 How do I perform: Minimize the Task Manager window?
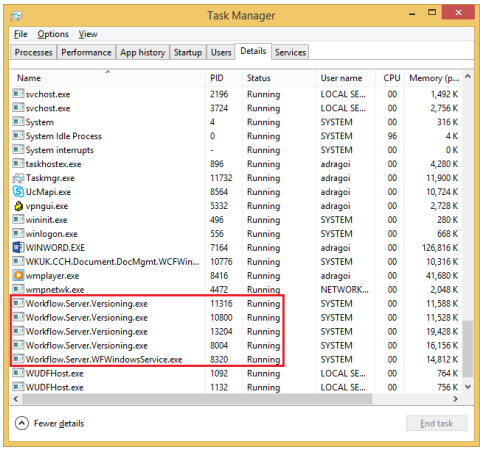[412, 14]
